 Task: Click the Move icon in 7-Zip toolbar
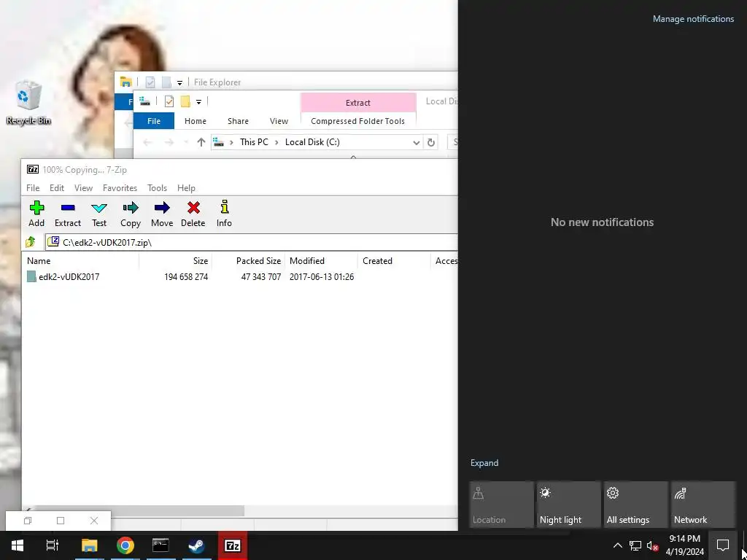pos(162,214)
